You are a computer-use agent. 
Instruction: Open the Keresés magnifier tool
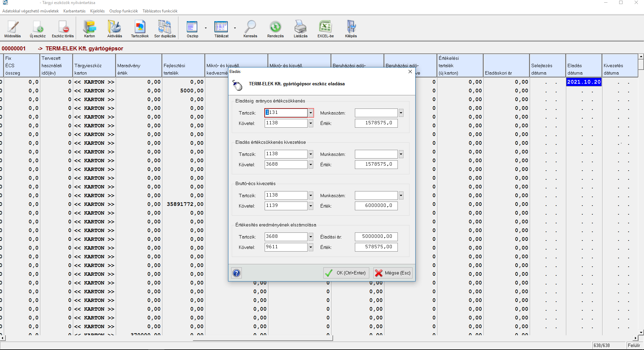250,27
